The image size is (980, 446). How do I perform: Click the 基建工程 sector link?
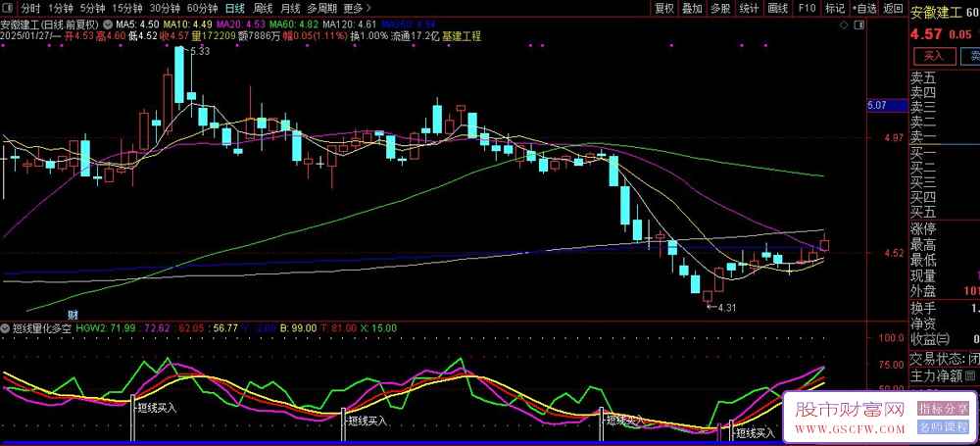tap(462, 35)
